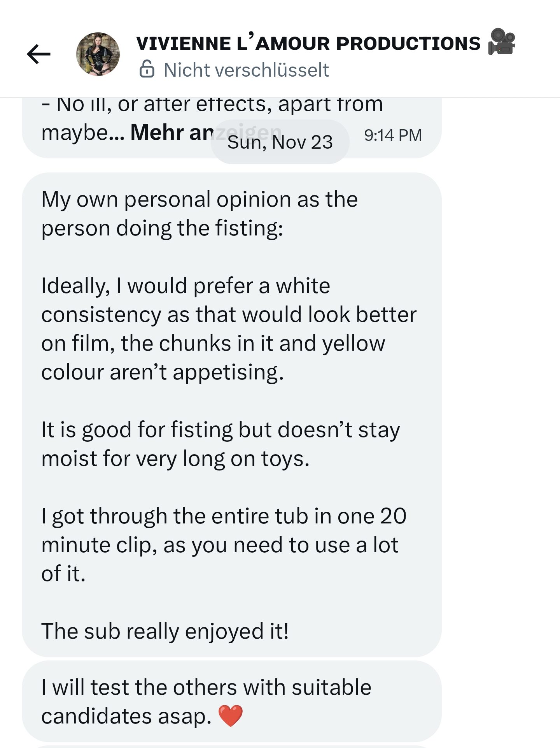Click the 'candidates asap.' text line
Screen dimensions: 560x748
pyautogui.click(x=126, y=716)
